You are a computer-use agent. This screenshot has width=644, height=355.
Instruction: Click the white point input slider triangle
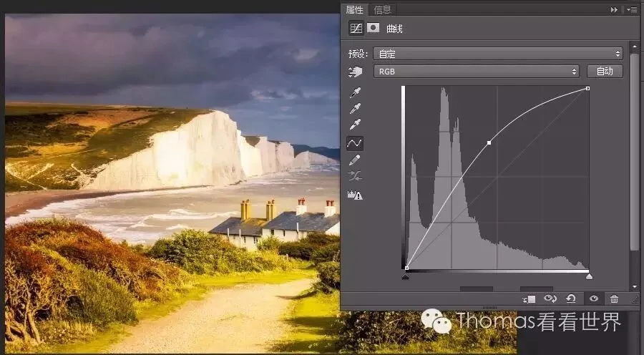[x=589, y=276]
